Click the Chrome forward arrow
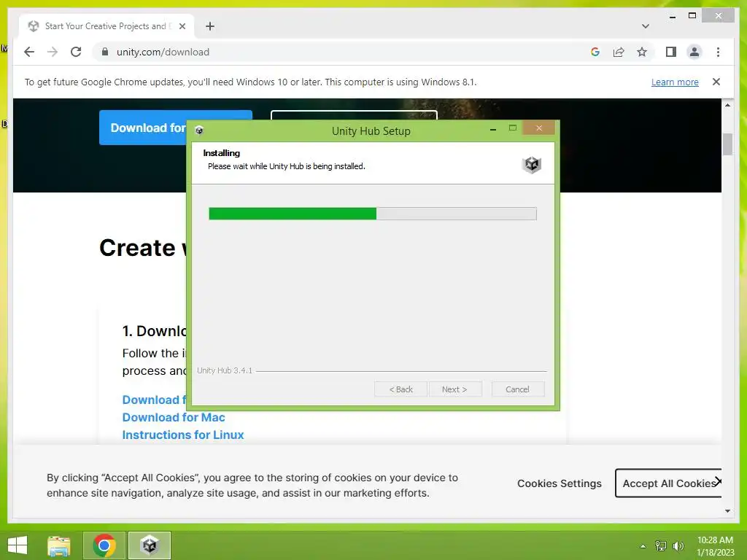Viewport: 747px width, 560px height. click(x=53, y=52)
